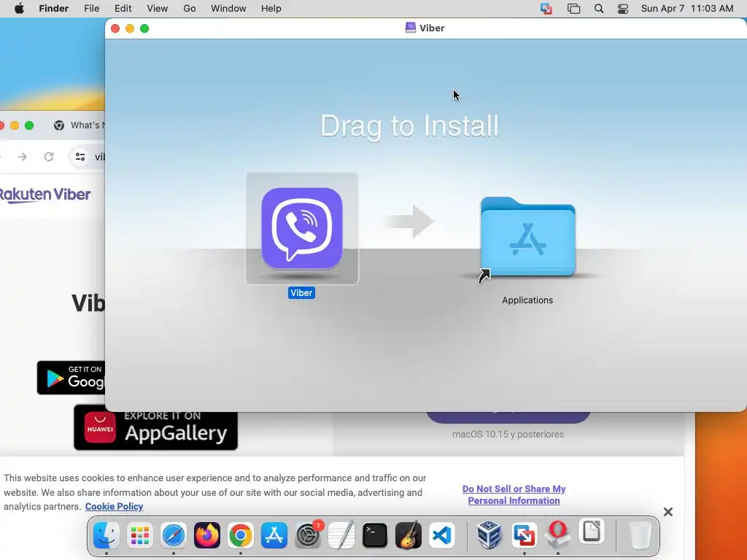Image resolution: width=747 pixels, height=560 pixels.
Task: Select the What's New tab in Chrome
Action: click(x=79, y=125)
